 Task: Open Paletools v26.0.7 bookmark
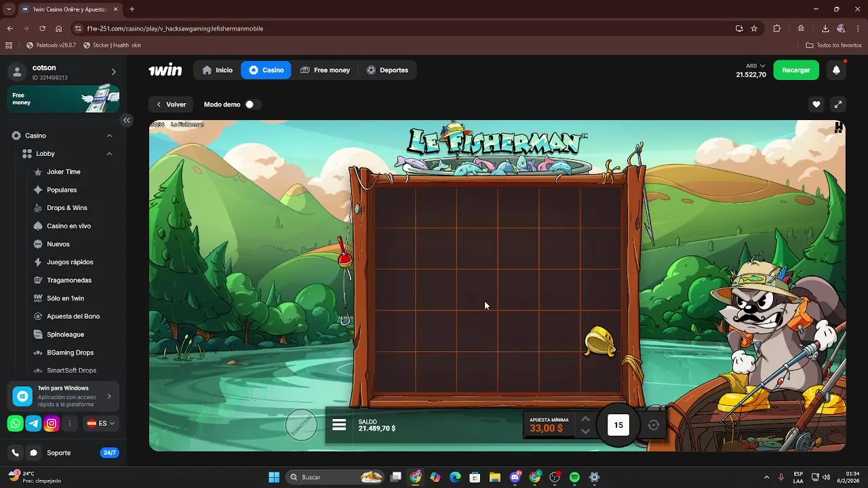51,45
